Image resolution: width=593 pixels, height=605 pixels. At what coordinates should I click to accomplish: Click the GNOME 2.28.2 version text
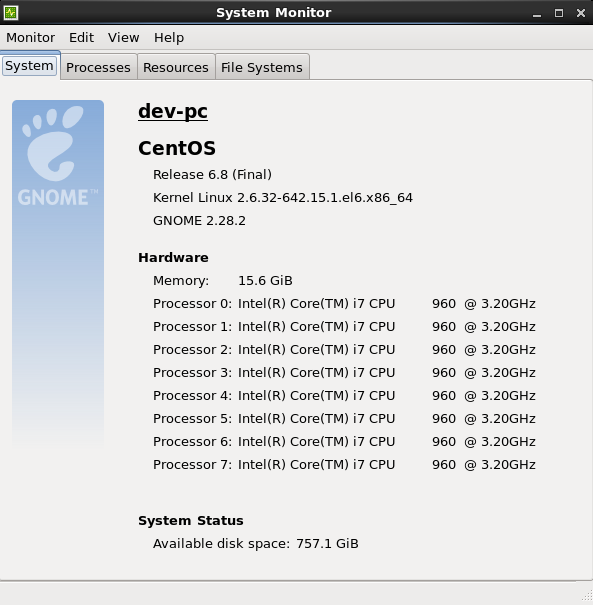(199, 221)
